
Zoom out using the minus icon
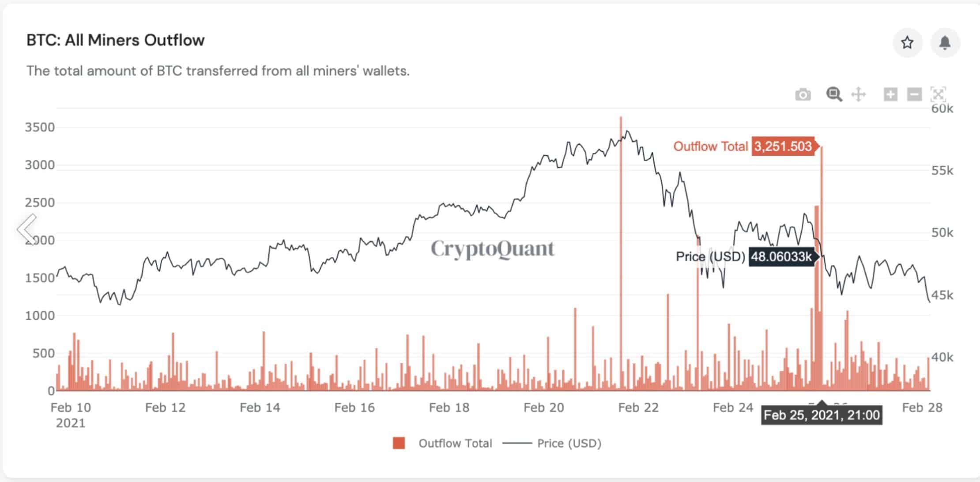(x=914, y=94)
